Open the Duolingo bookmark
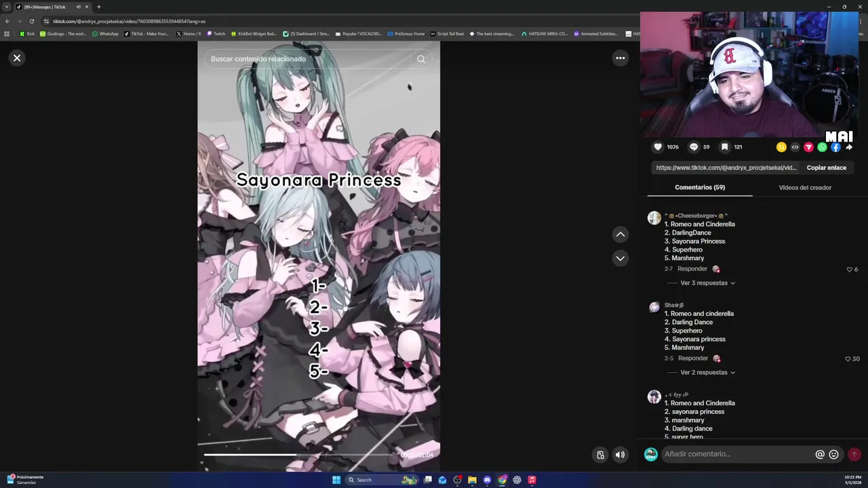Screen dimensions: 868x488 click(x=63, y=34)
